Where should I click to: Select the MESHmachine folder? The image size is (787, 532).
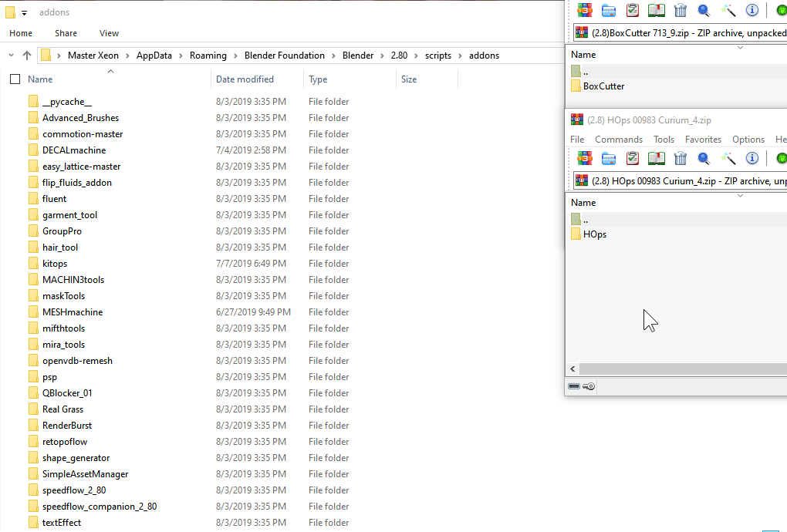[x=73, y=312]
